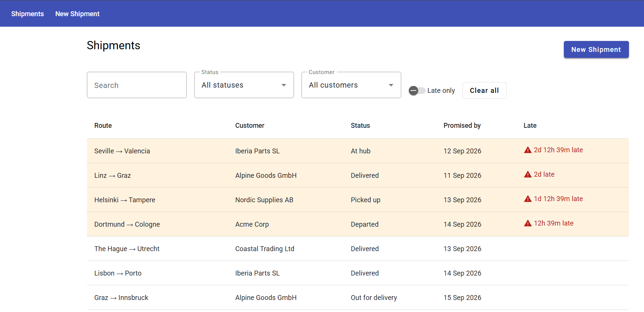Click the late warning icon in Linz → Graz row
Image resolution: width=644 pixels, height=312 pixels.
click(x=528, y=174)
